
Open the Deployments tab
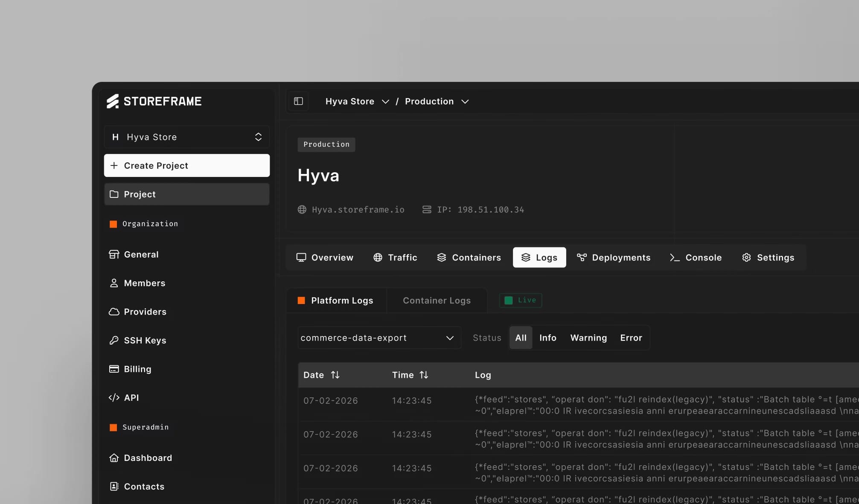click(614, 258)
